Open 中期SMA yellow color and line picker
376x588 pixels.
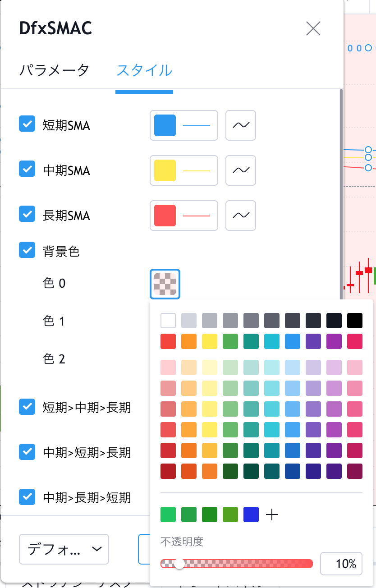click(x=184, y=170)
